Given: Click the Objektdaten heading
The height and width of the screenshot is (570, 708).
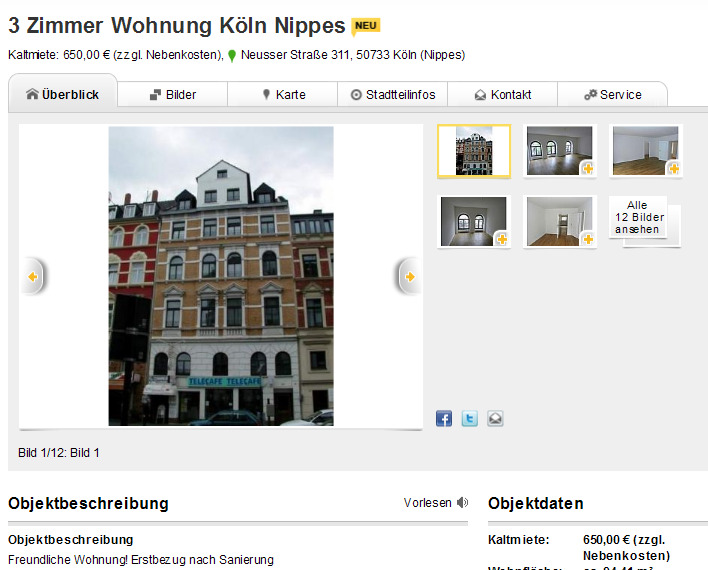Looking at the screenshot, I should (x=536, y=503).
